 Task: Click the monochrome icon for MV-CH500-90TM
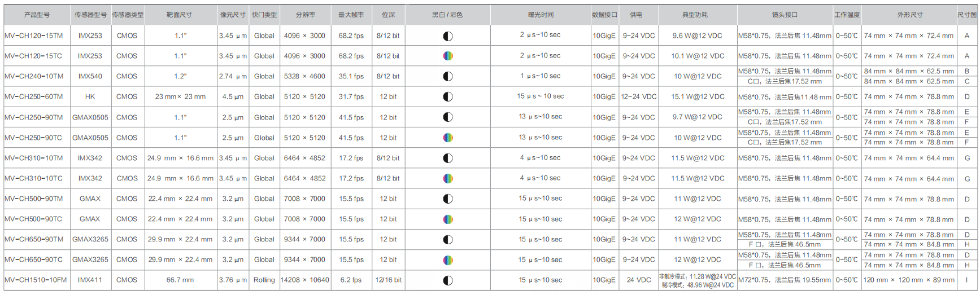448,199
